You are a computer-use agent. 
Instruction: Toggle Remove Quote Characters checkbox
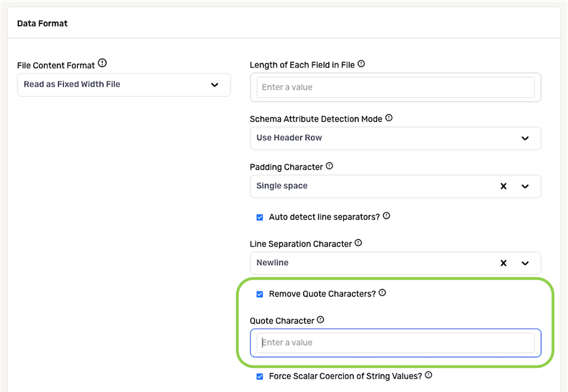tap(260, 294)
